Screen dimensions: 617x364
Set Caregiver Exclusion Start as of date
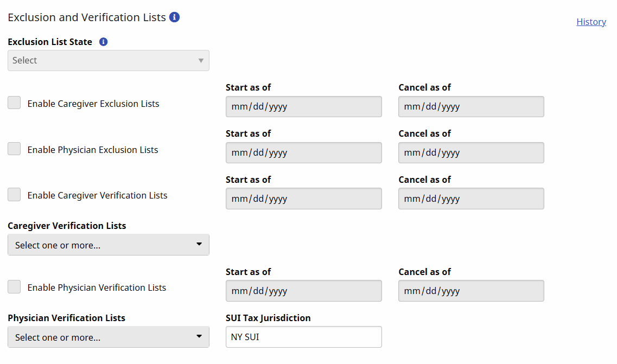(x=303, y=107)
